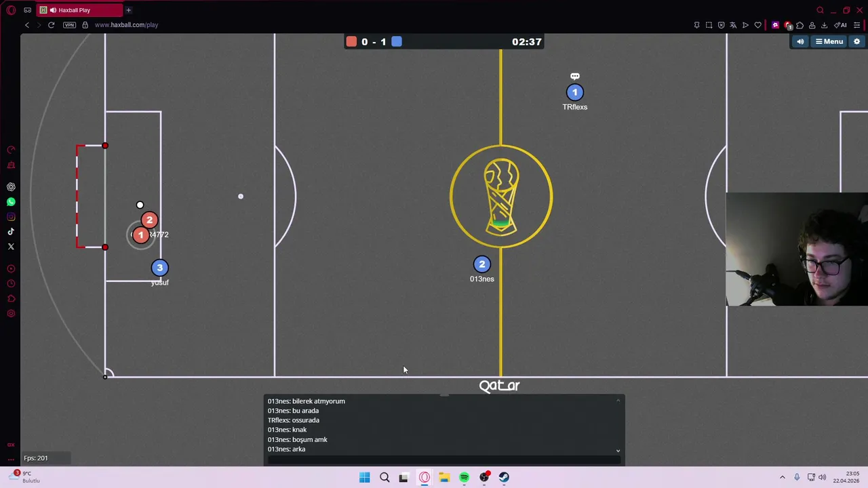The image size is (868, 488).
Task: Open TikTok in Opera sidebar
Action: pos(11,232)
